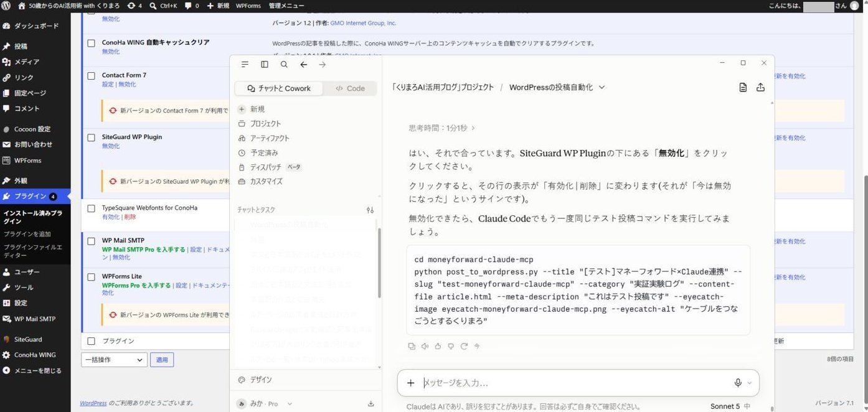Click the WPForms Pro を入手する link

(x=136, y=286)
